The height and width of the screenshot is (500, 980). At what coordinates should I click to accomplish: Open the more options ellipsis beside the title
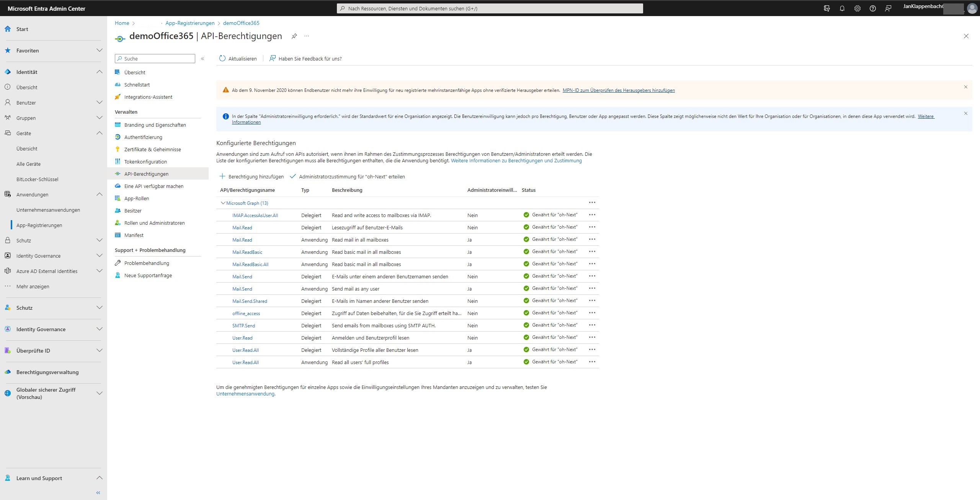pos(307,36)
